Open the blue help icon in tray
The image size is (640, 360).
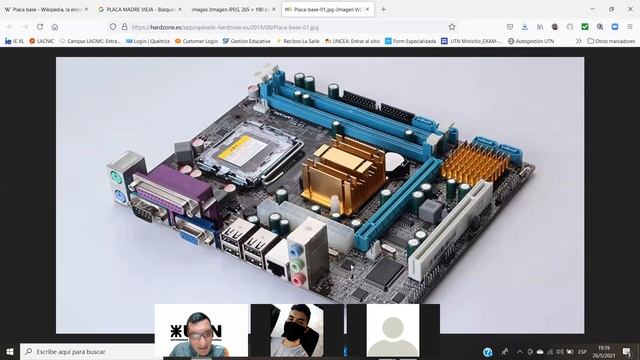coord(487,351)
